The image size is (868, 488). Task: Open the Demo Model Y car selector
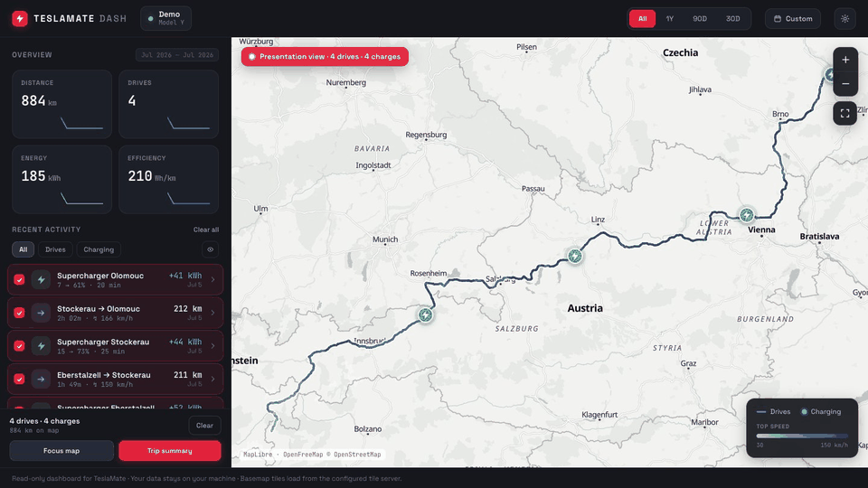(x=166, y=18)
